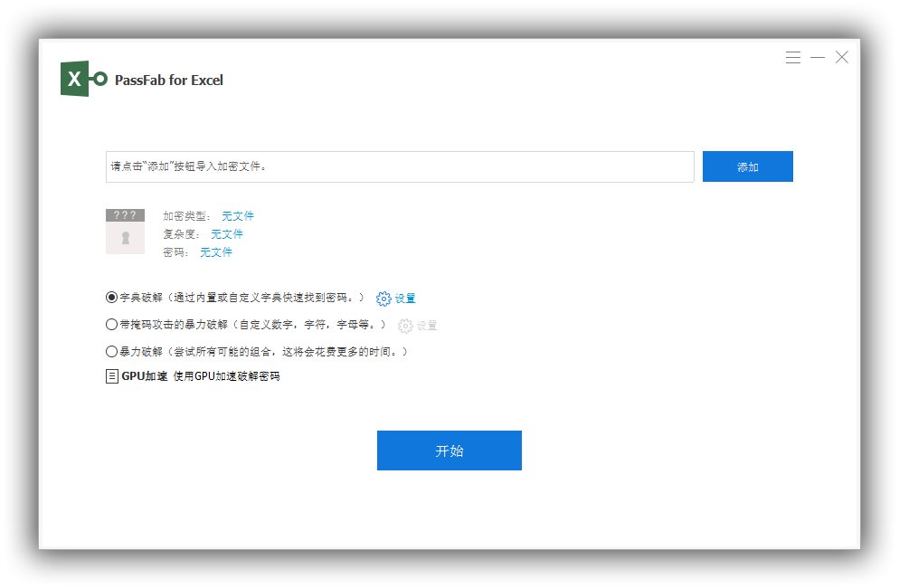Click the 添加 button to add file
The image size is (899, 588).
(x=747, y=166)
